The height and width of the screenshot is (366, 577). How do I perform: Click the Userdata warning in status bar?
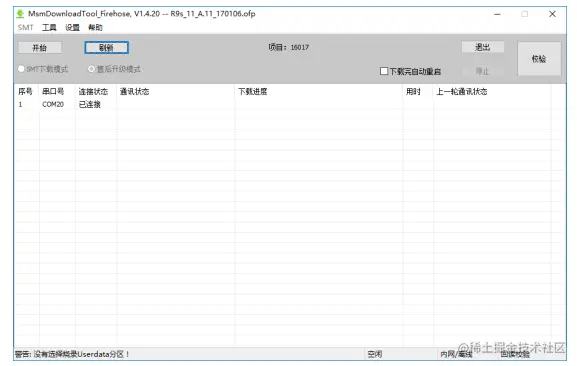tap(72, 354)
